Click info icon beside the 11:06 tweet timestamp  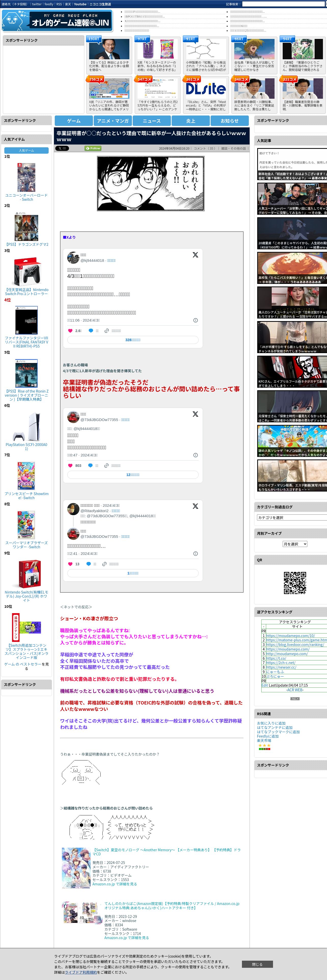pyautogui.click(x=196, y=320)
